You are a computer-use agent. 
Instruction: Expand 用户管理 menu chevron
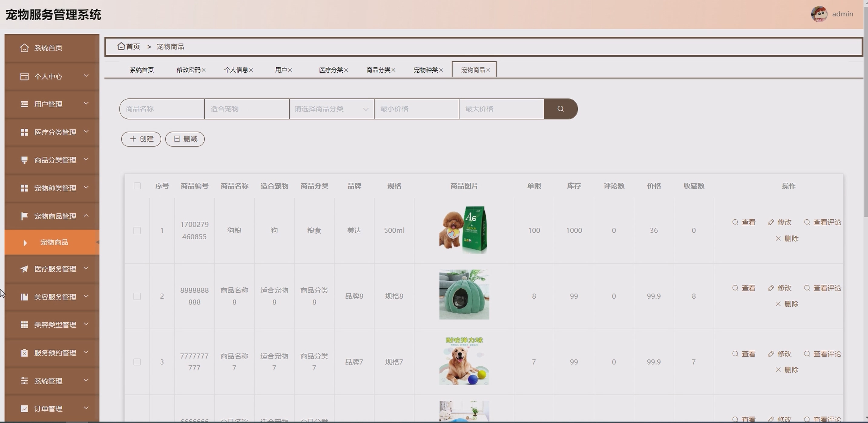[86, 103]
